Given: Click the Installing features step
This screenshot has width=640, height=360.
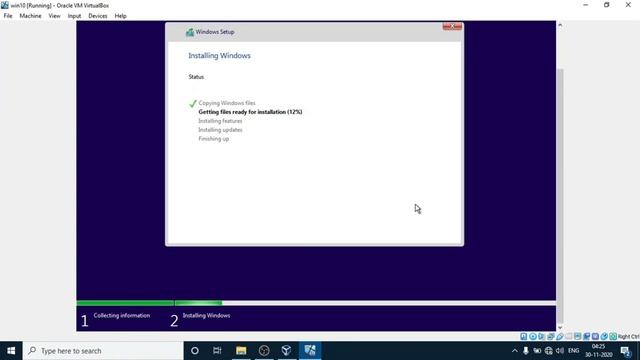Looking at the screenshot, I should coord(220,121).
